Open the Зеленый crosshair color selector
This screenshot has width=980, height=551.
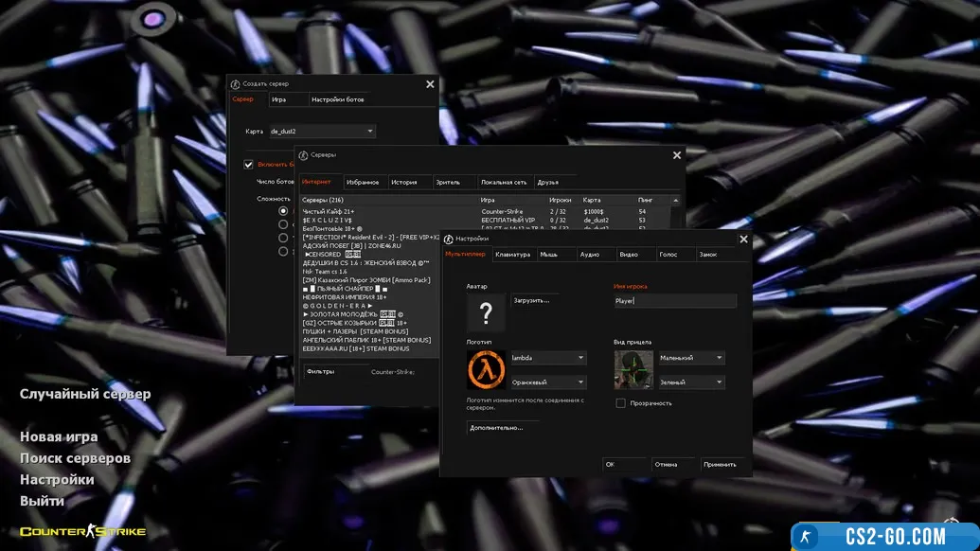(x=691, y=382)
